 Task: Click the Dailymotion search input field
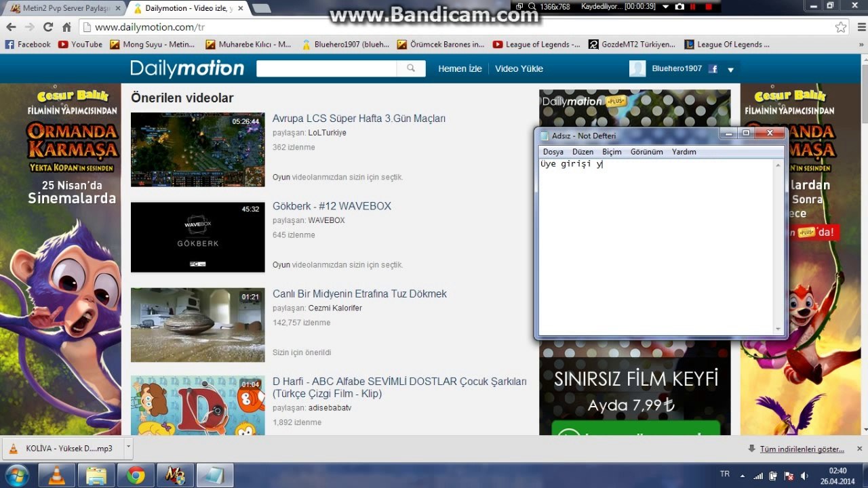pyautogui.click(x=327, y=68)
